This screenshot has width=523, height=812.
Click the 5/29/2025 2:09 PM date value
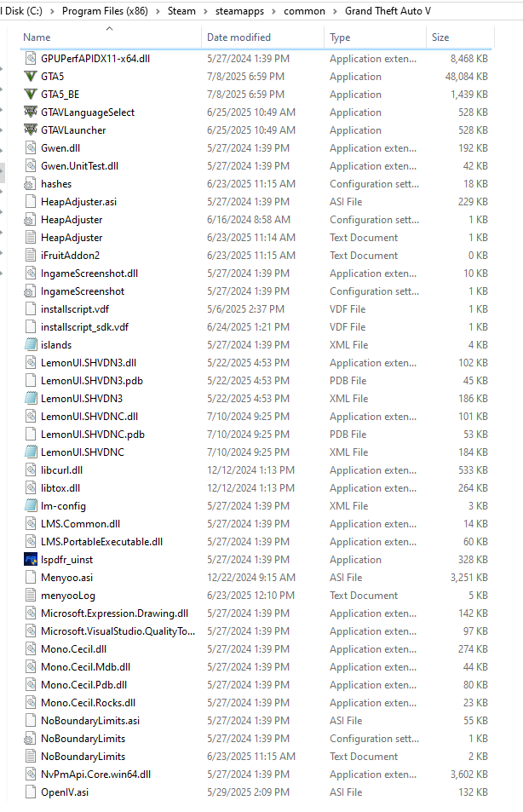tap(248, 792)
